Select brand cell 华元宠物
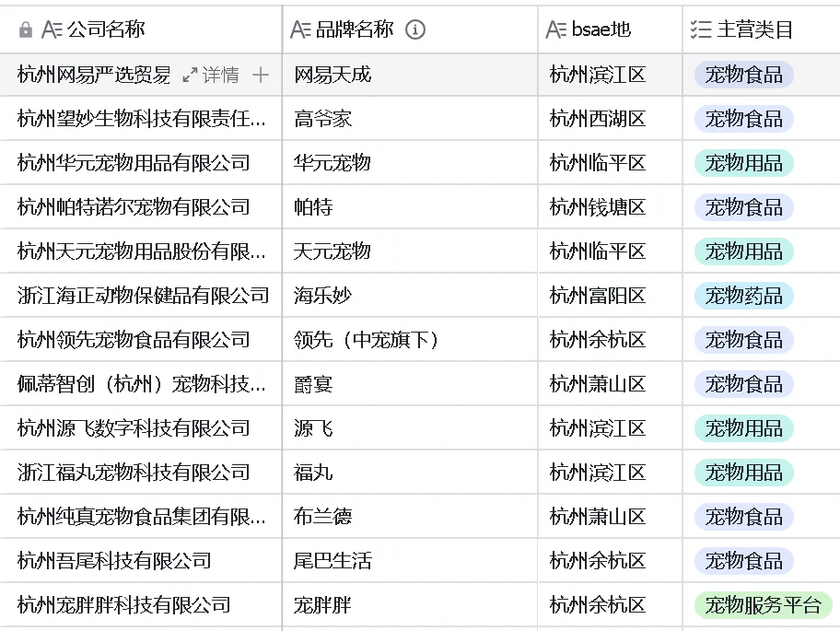 [x=410, y=163]
